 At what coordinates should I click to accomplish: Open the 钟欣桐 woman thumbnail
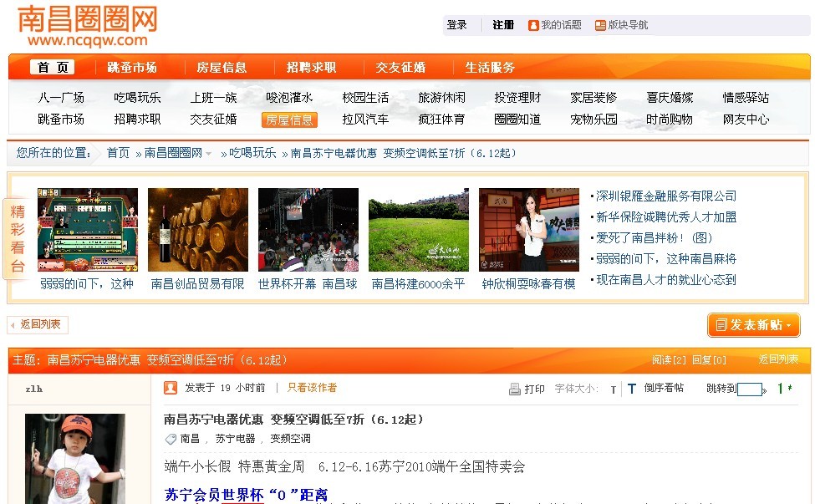tap(528, 230)
